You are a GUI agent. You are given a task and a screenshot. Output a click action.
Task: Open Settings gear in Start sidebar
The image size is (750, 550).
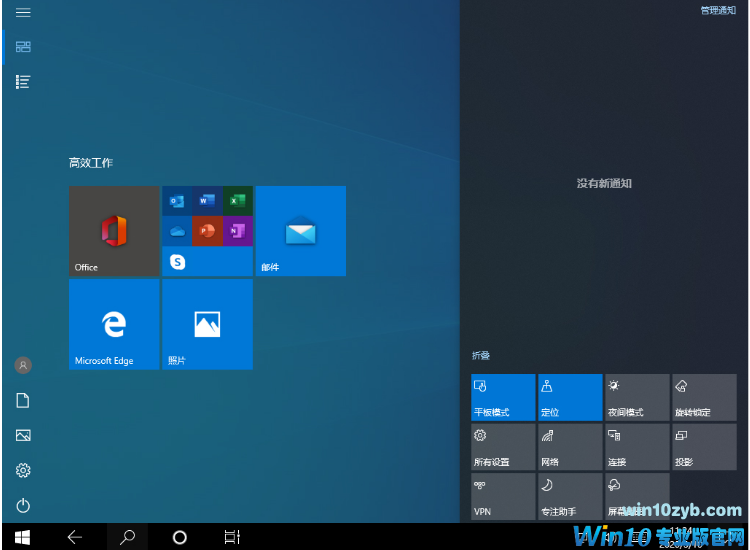[x=23, y=470]
